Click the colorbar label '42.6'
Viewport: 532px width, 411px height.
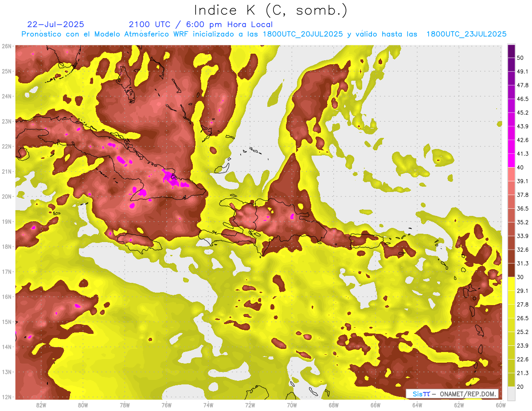pos(523,140)
